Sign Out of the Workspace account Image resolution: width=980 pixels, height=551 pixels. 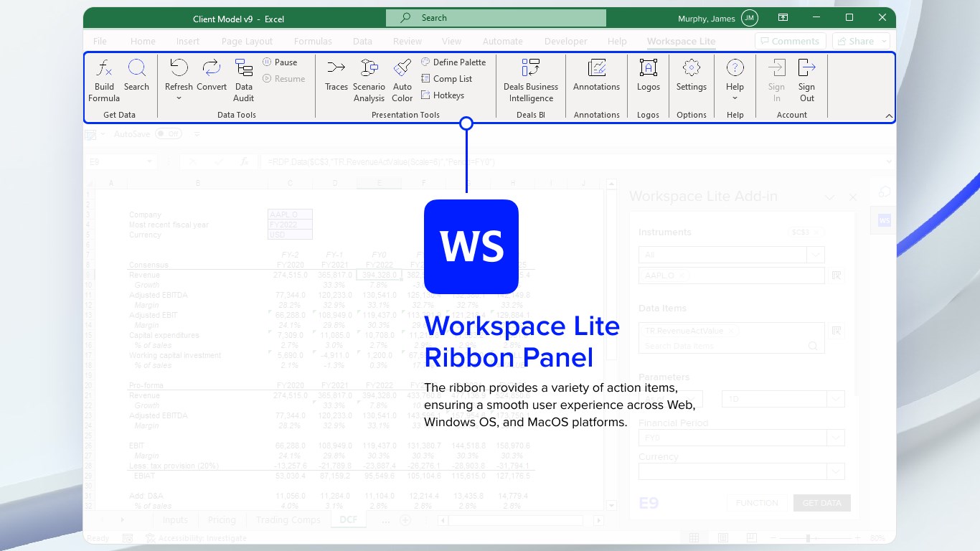(807, 80)
